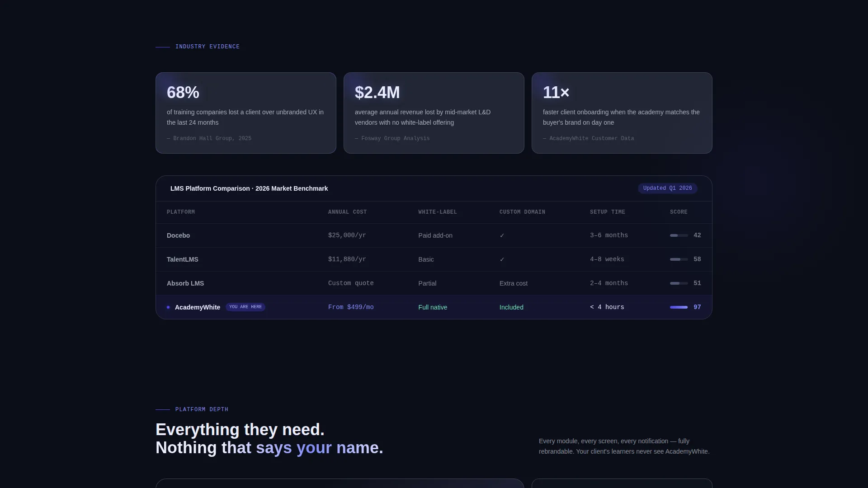Click the From $499/mo price

click(x=351, y=307)
